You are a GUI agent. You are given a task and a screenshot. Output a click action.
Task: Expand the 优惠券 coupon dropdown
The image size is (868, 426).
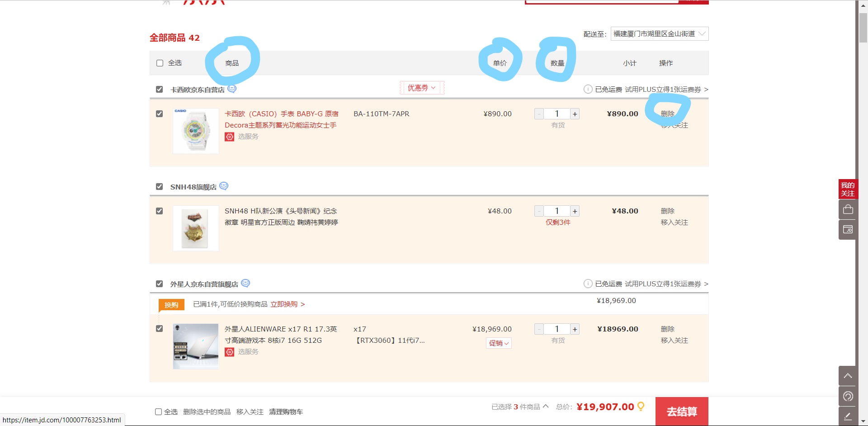coord(422,88)
